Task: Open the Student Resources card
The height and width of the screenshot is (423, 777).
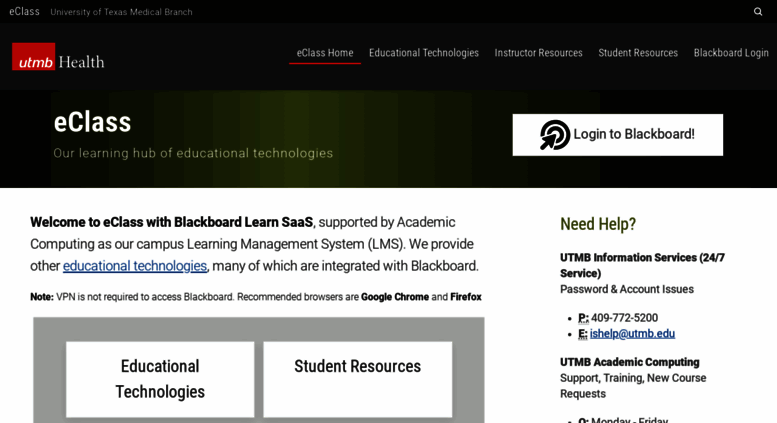Action: point(357,379)
